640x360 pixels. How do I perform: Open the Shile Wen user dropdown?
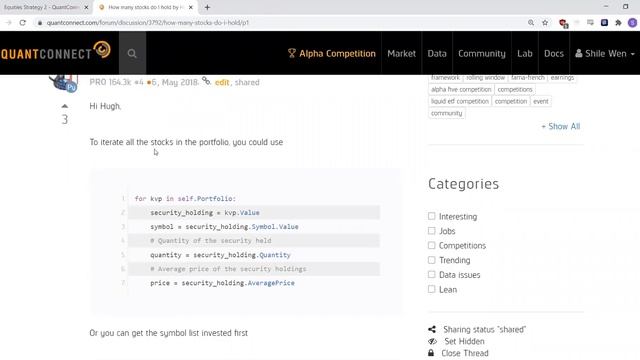pos(605,53)
